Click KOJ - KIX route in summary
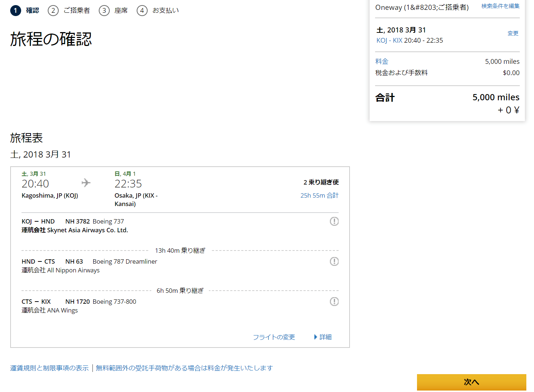Screen dimensions: 534x392 tap(389, 40)
